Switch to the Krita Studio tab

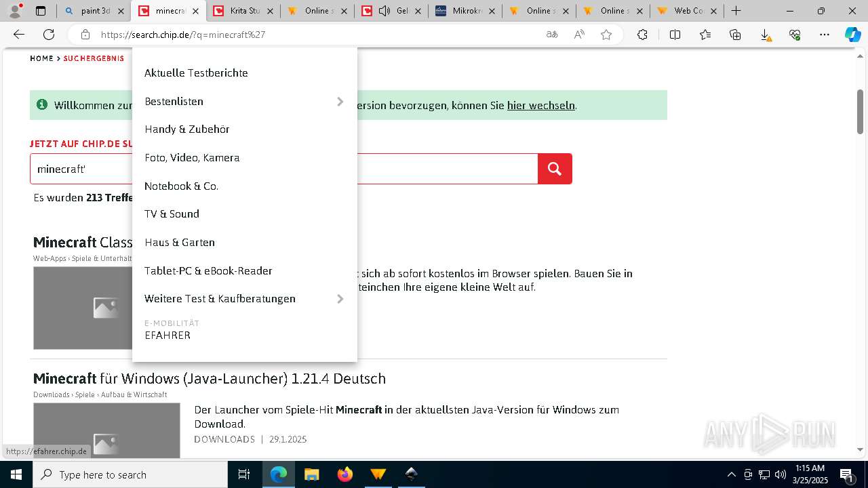(244, 11)
